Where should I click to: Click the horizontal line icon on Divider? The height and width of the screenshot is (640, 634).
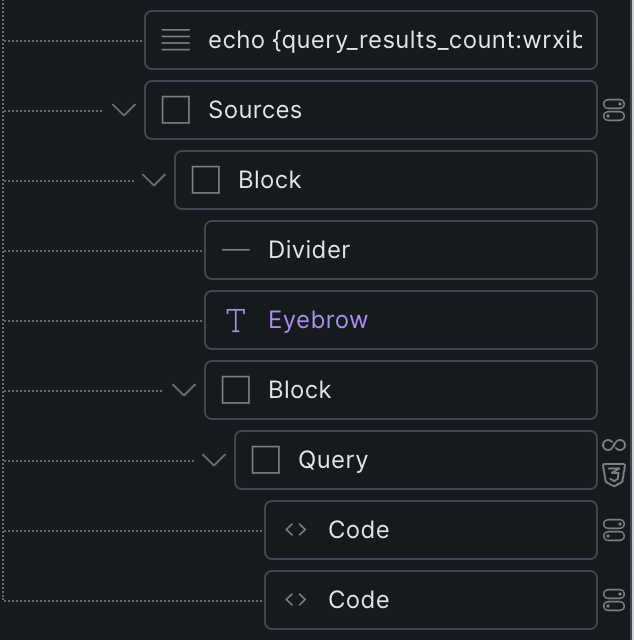click(236, 250)
